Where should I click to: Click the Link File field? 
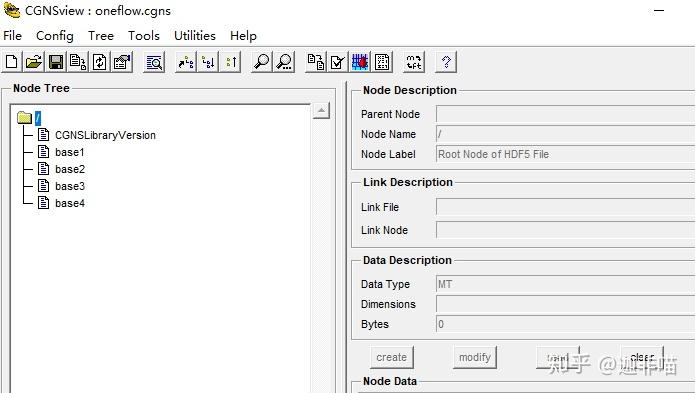565,207
